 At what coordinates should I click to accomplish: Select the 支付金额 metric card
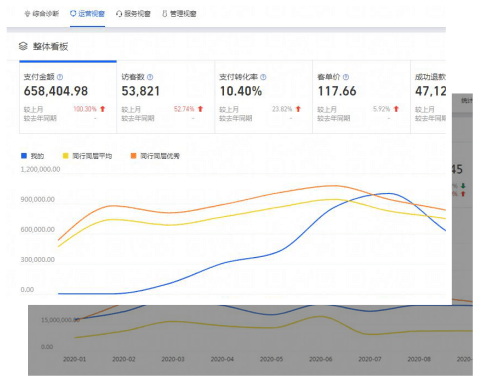pyautogui.click(x=68, y=97)
